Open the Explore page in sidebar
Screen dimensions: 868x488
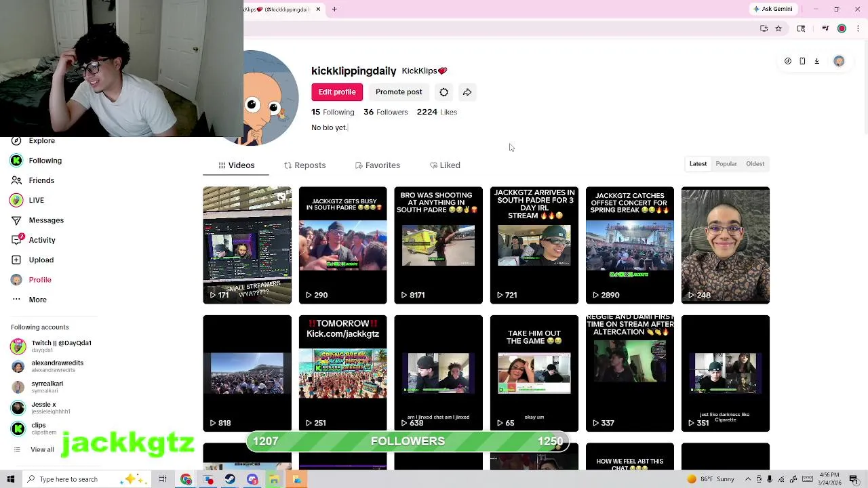click(33, 141)
